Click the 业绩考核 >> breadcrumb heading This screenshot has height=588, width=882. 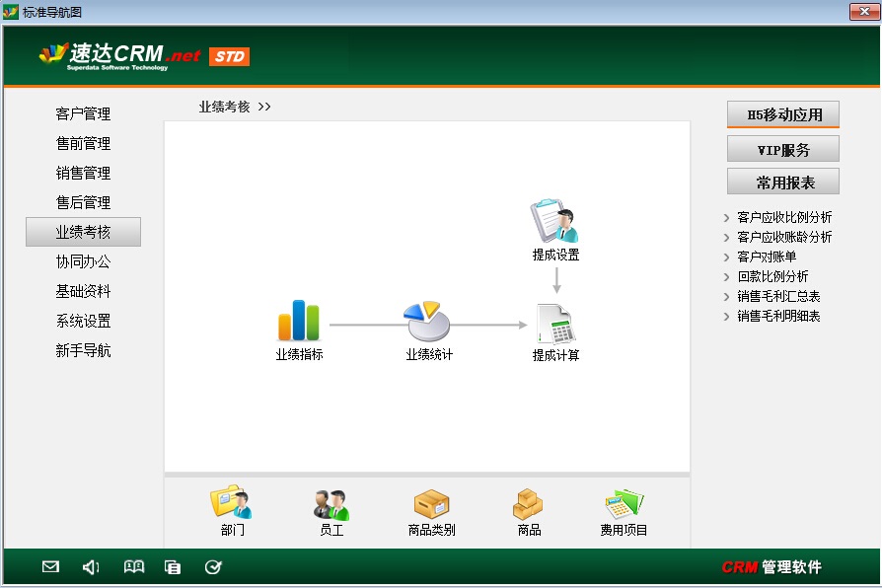pos(235,107)
